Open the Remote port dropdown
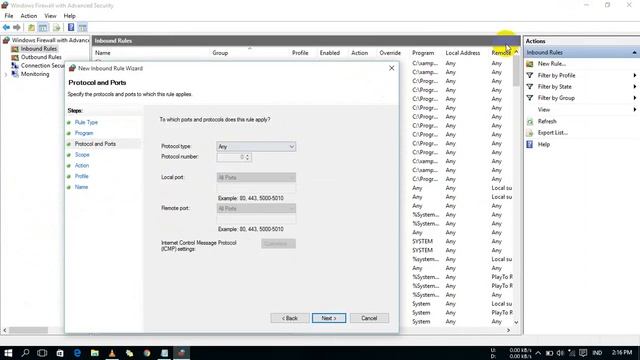The width and height of the screenshot is (640, 360). click(256, 209)
